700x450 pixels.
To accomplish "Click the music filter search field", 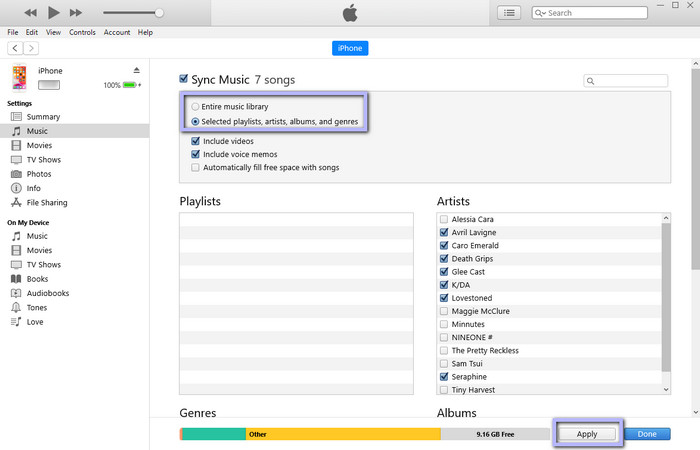I will [625, 81].
